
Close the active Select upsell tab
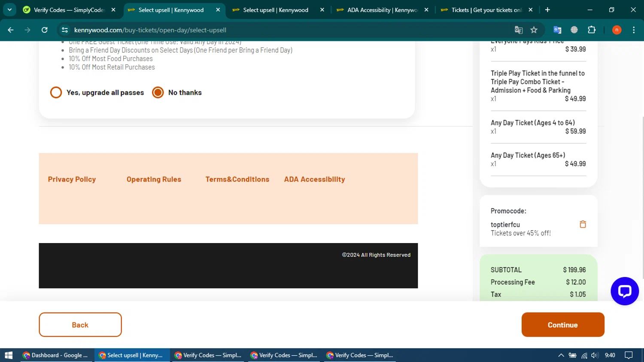(x=218, y=10)
